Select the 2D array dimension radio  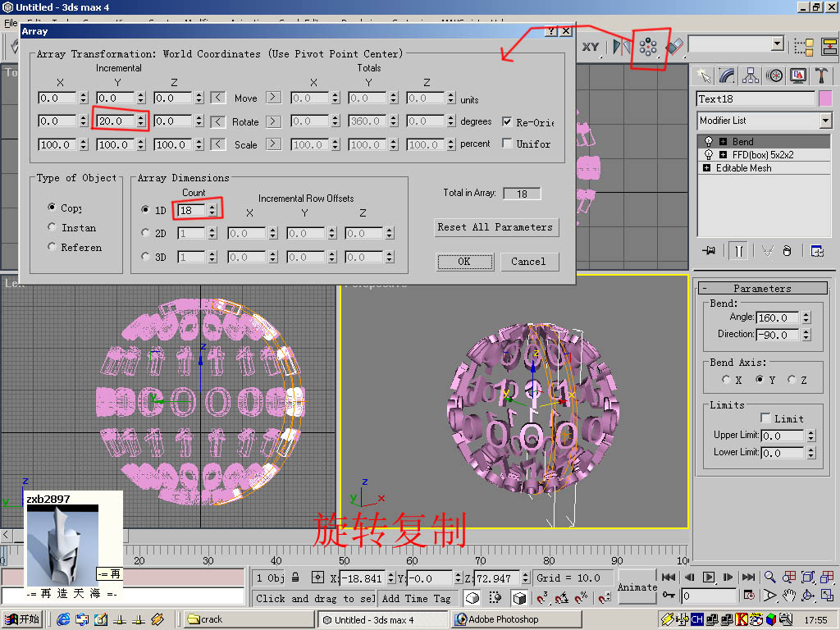145,232
